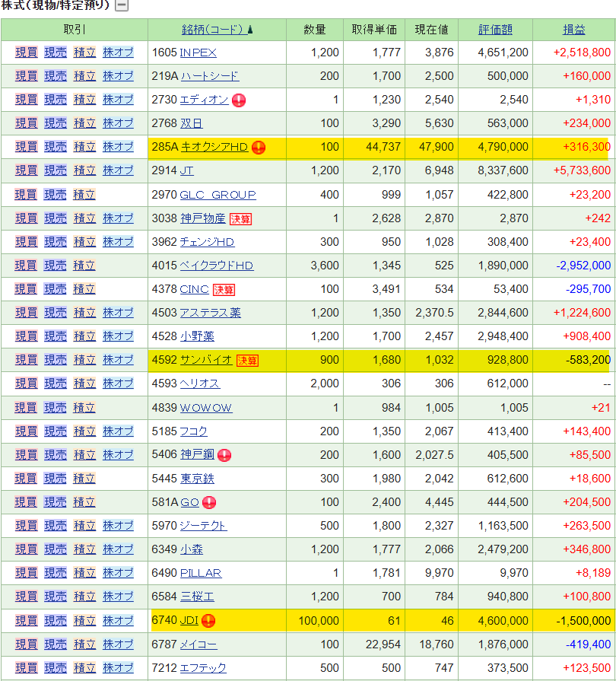Select INPEX valuation 4,651,200
616x681 pixels.
(503, 53)
